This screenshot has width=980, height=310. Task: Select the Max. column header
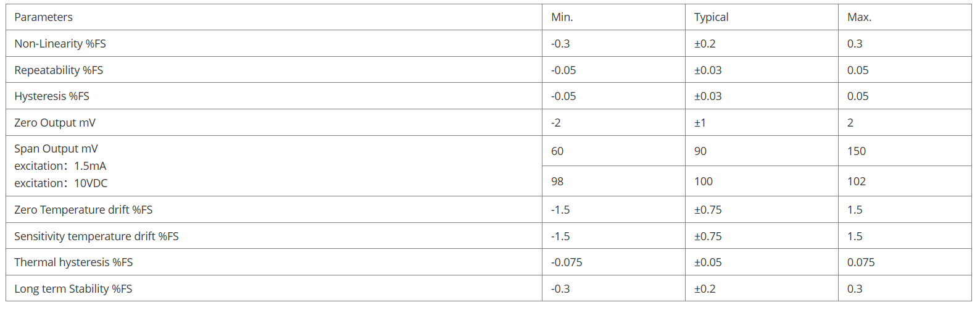tap(859, 17)
